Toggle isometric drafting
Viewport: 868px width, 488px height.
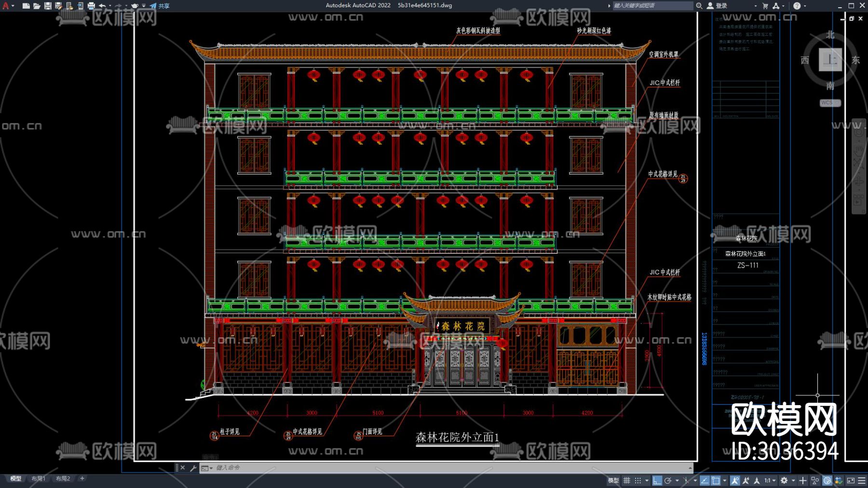pos(686,480)
